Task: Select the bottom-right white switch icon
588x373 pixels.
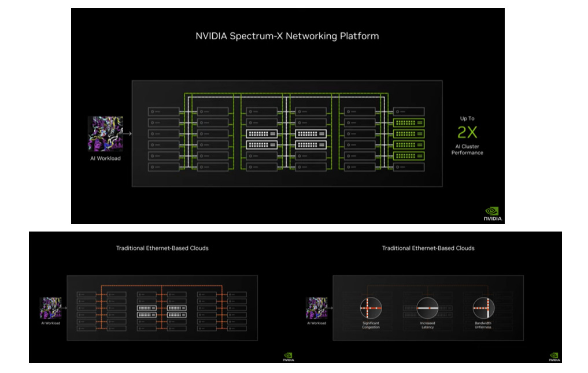Action: [x=310, y=145]
